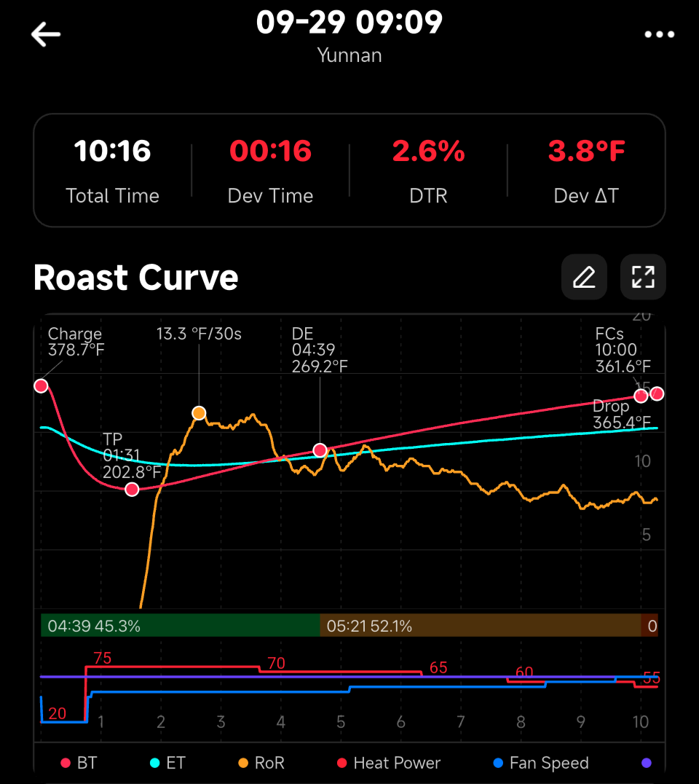
Task: Tap the Charge 378.7°F label
Action: click(x=76, y=342)
